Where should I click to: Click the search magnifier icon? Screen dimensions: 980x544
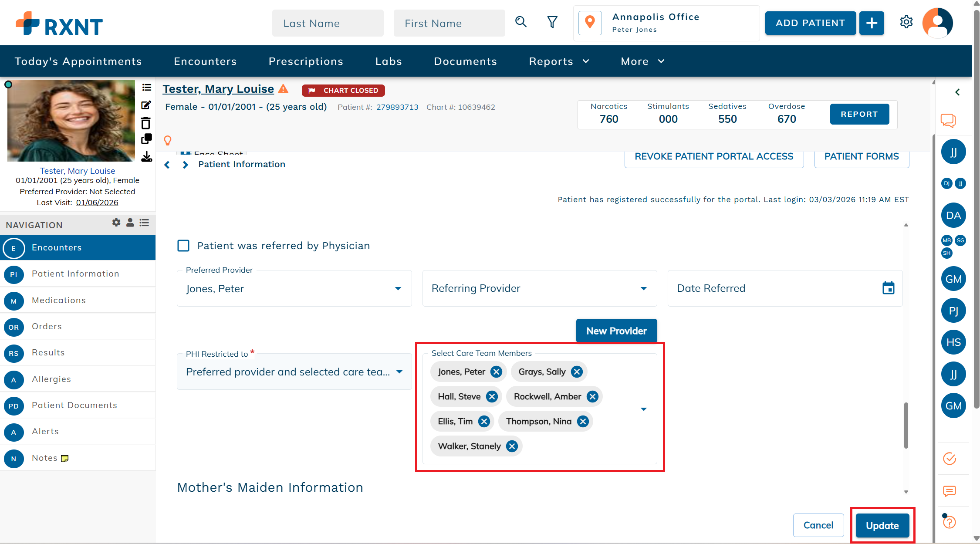[x=521, y=22]
